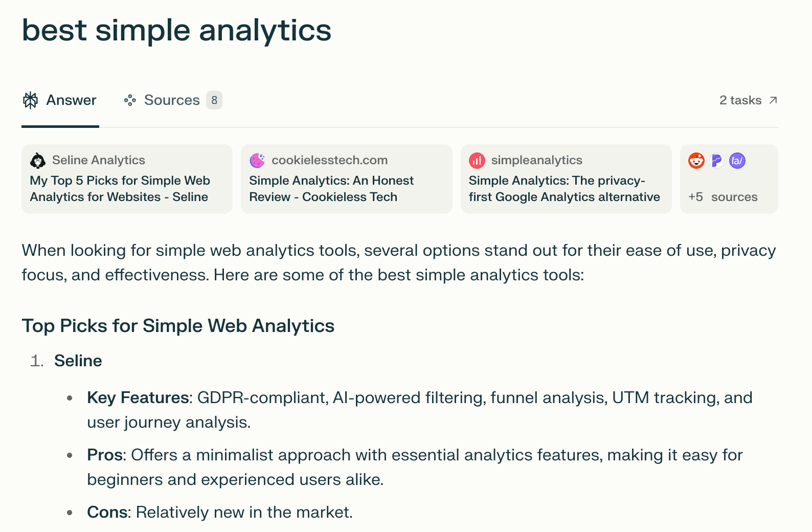The height and width of the screenshot is (532, 812).
Task: Click the nodes icon beside Sources
Action: point(130,100)
